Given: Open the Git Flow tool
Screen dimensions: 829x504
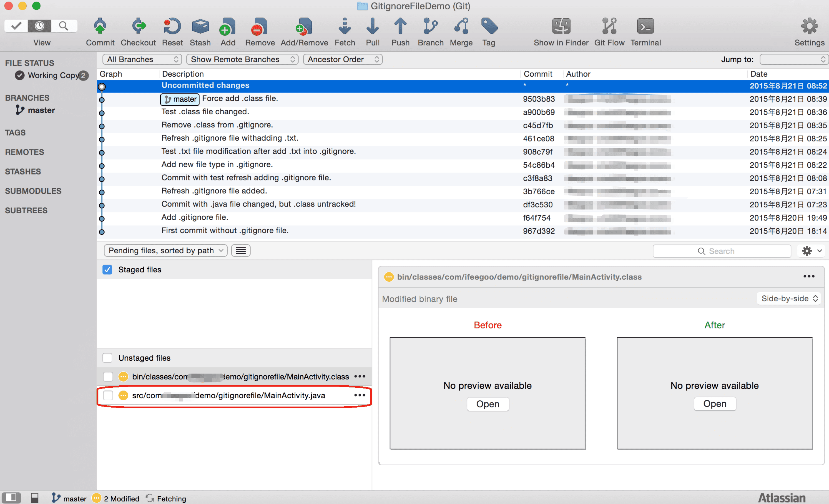Looking at the screenshot, I should (x=609, y=26).
